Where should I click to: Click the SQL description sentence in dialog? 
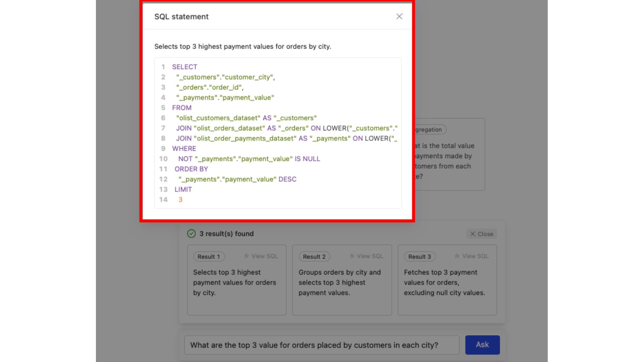point(243,46)
